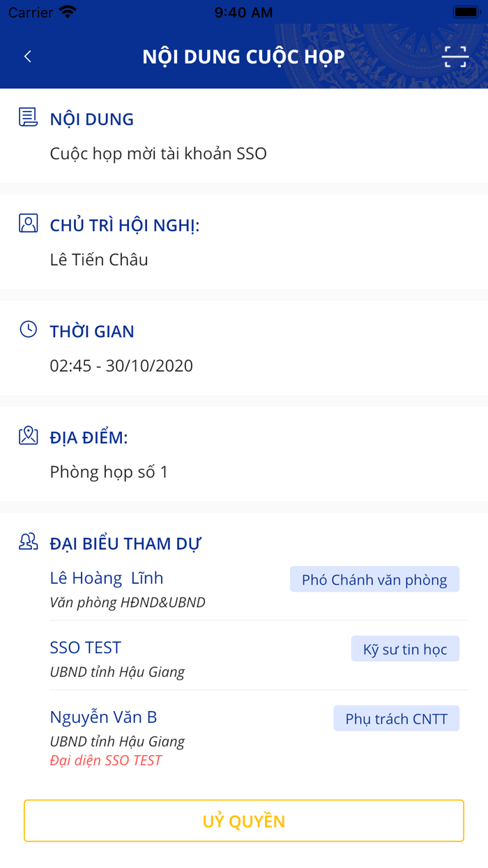Tap the Wi-Fi icon in the status bar
This screenshot has height=868, width=488.
pos(66,11)
